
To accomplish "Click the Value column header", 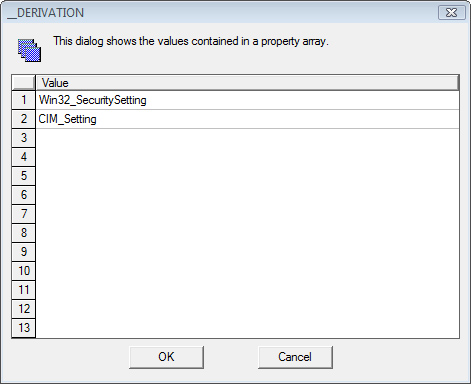I will [x=247, y=83].
